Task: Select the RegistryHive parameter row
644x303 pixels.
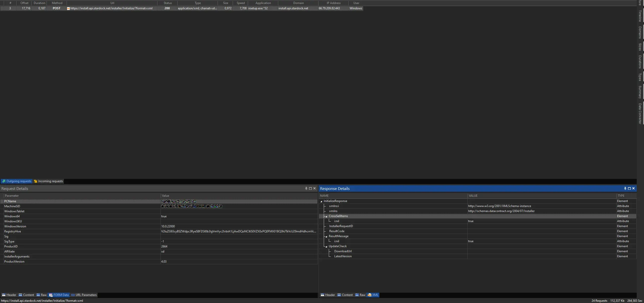Action: point(13,231)
